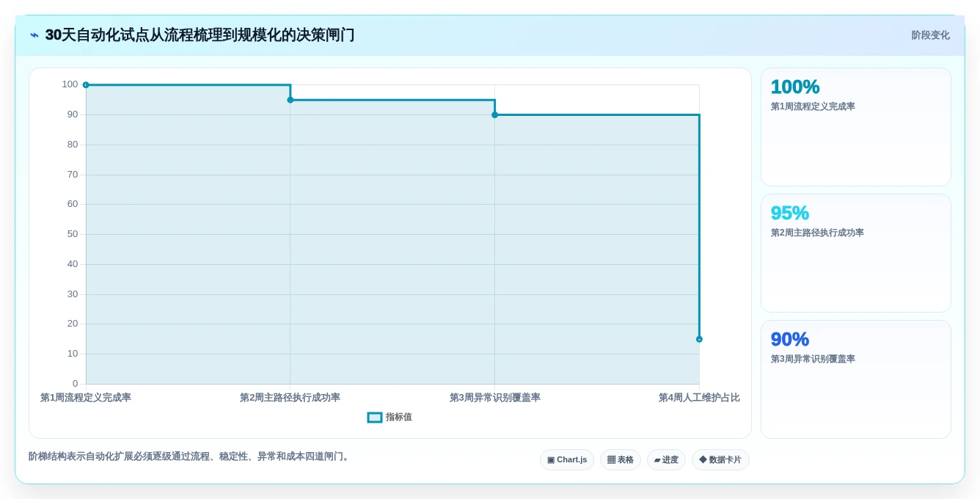Image resolution: width=980 pixels, height=499 pixels.
Task: Click the data point at value 95
Action: pos(290,100)
